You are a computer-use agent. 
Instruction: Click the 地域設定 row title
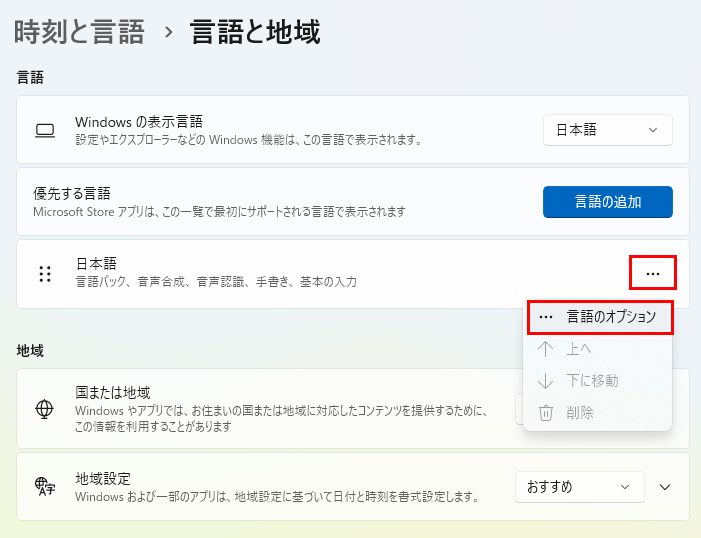[x=103, y=479]
